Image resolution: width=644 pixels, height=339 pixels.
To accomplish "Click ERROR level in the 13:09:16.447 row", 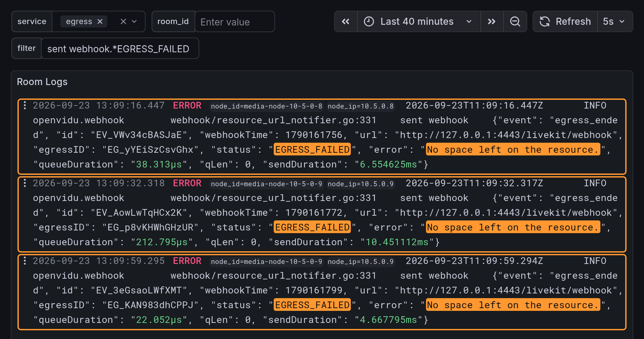I will 187,106.
